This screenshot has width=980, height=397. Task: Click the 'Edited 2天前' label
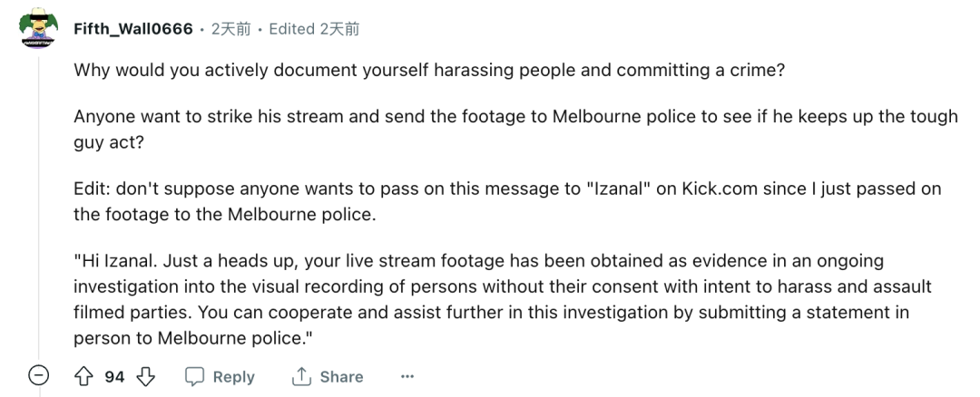[314, 29]
